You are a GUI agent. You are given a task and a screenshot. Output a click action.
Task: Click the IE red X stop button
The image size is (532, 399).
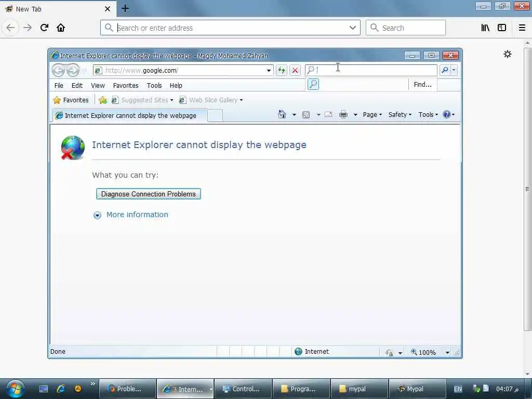(x=295, y=70)
